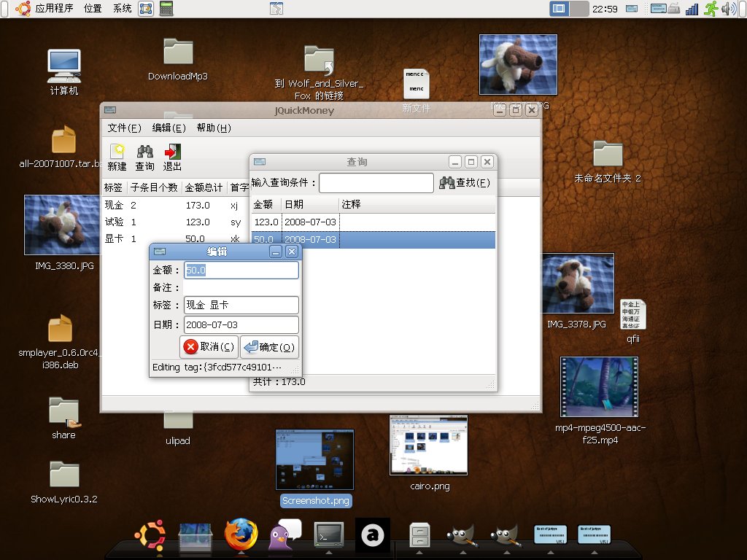Click the file cabinet dock icon

419,535
